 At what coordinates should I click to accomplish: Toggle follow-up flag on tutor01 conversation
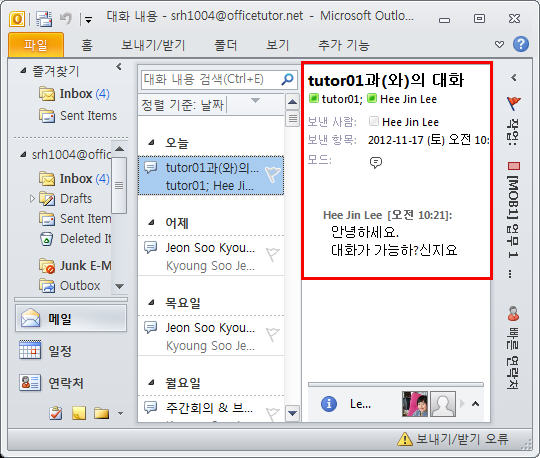click(x=273, y=174)
